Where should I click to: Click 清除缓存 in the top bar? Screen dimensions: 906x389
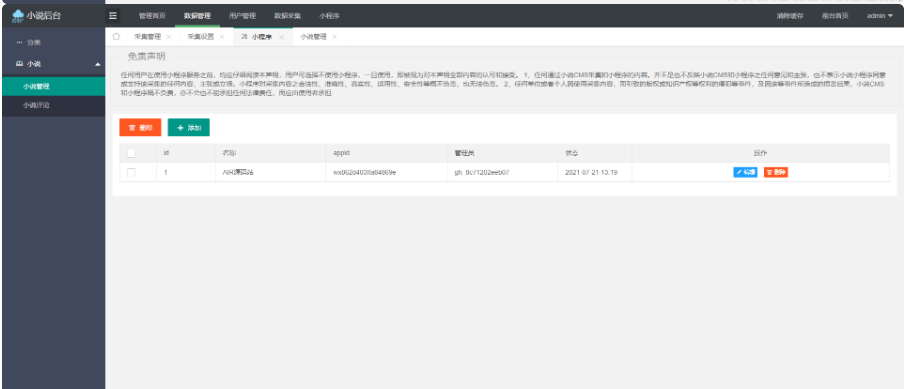[x=790, y=16]
